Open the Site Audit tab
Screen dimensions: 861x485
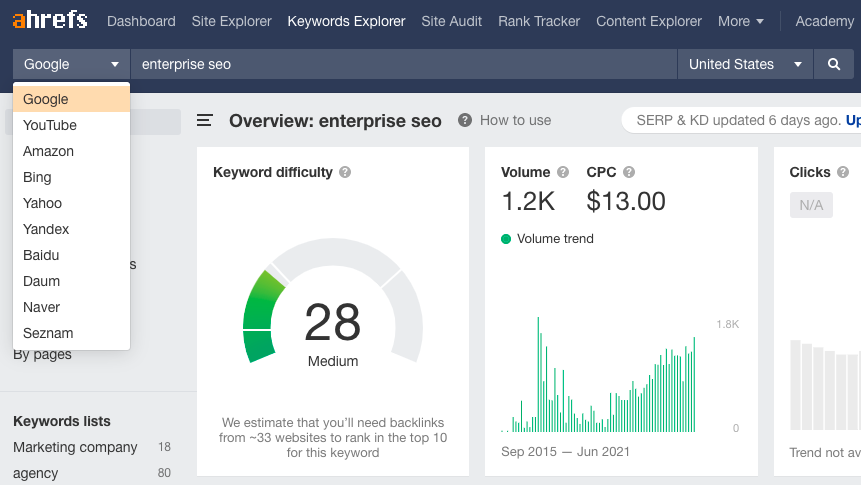point(451,21)
